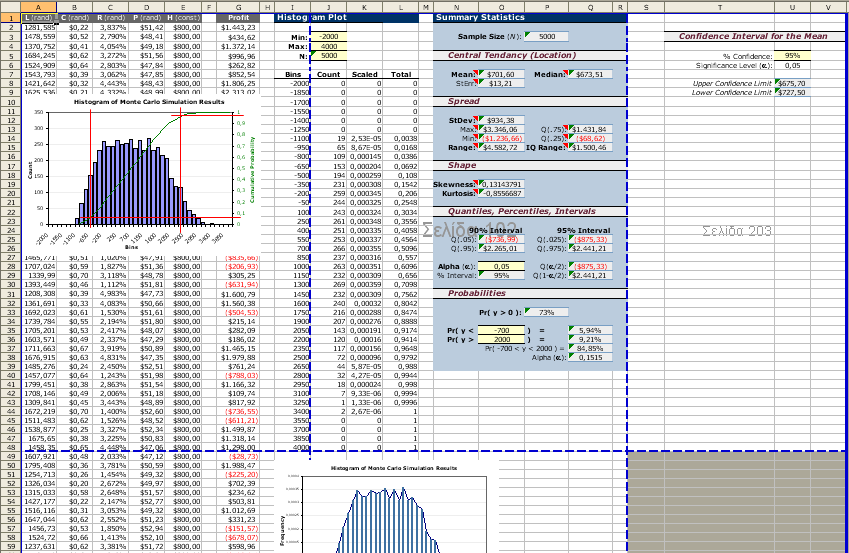Click the % Confidence 95% input cell

pos(792,56)
